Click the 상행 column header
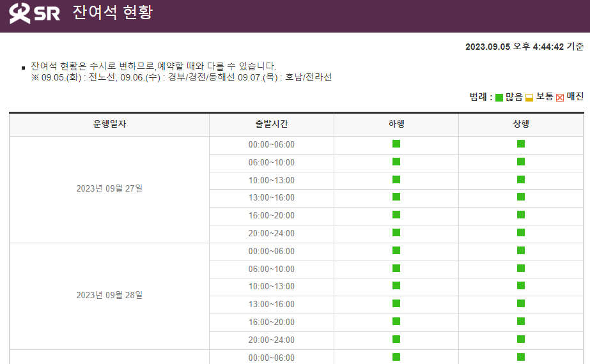 (x=521, y=124)
